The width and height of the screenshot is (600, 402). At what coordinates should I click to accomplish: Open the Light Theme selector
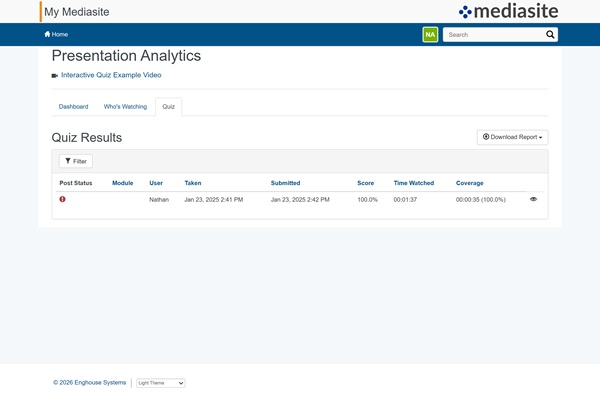tap(160, 383)
